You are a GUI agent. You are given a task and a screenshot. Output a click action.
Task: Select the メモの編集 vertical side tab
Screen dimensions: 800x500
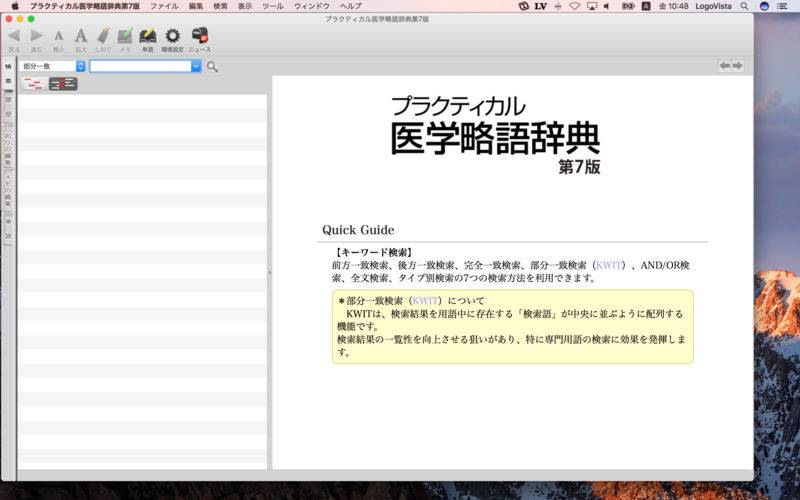(x=8, y=189)
